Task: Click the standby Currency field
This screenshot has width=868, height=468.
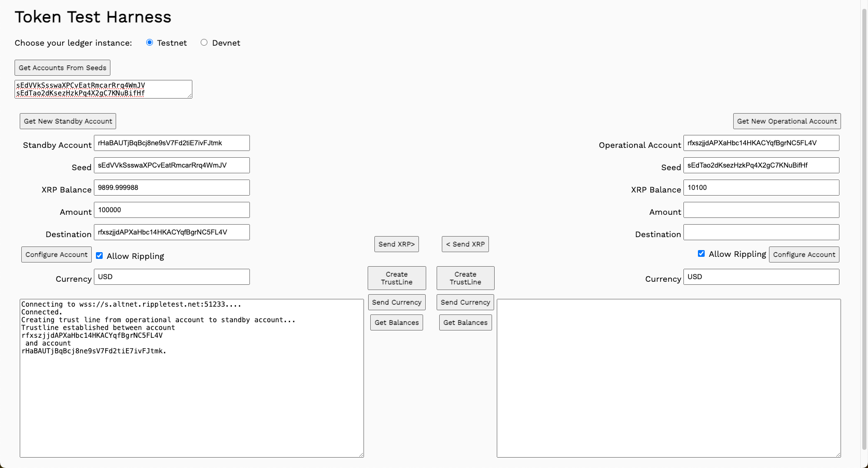Action: click(x=172, y=277)
